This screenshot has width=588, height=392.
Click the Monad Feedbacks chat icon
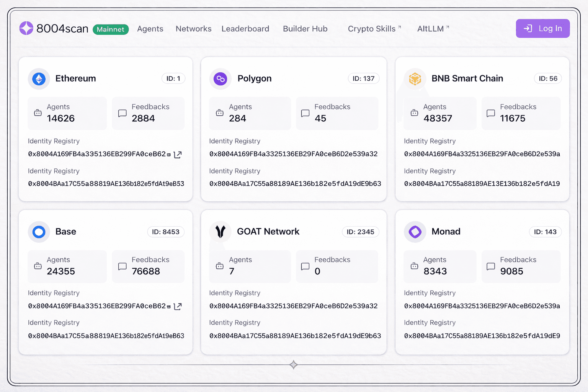pyautogui.click(x=491, y=266)
